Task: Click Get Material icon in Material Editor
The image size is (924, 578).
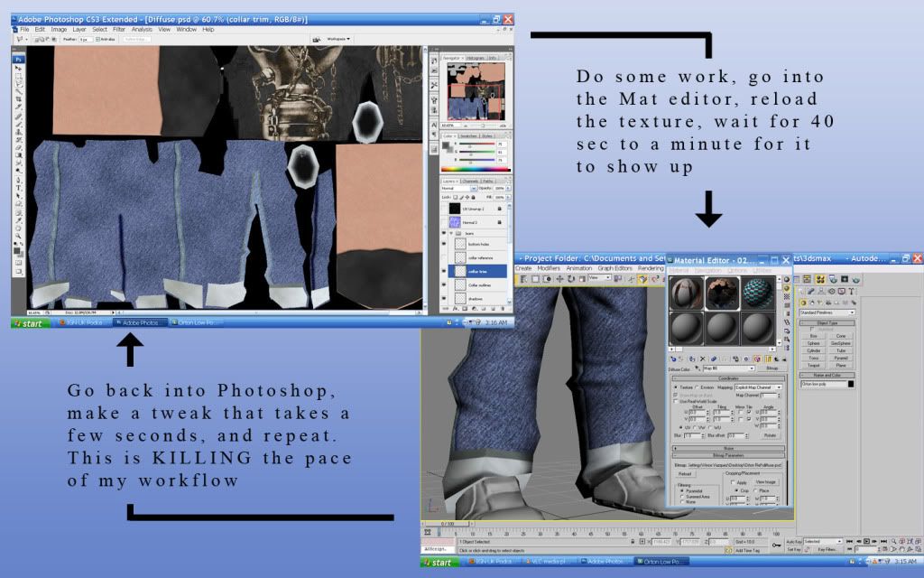Action: [x=673, y=359]
